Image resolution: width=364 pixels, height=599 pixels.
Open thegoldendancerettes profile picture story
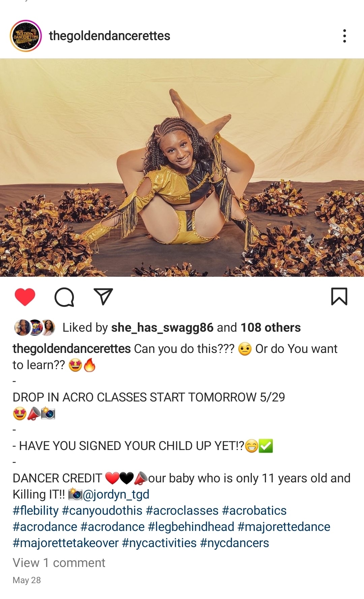26,36
